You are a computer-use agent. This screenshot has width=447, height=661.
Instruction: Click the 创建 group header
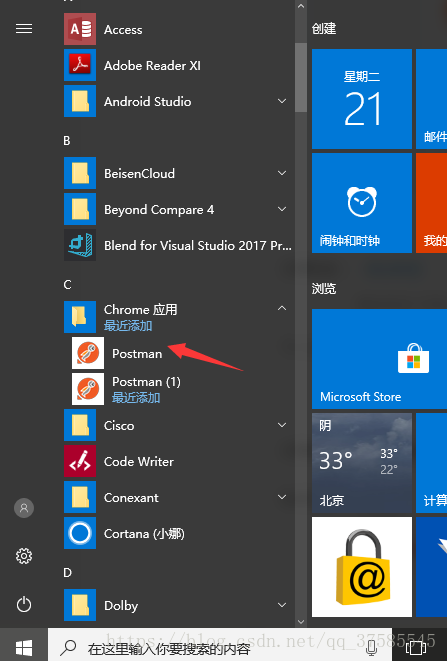(x=324, y=29)
